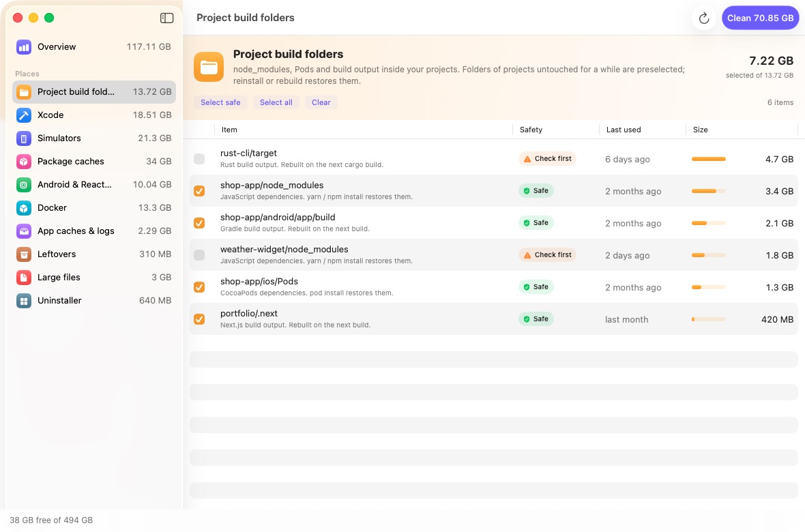Screen dimensions: 805x532
Task: Open the Docker cube icon
Action: 24,208
